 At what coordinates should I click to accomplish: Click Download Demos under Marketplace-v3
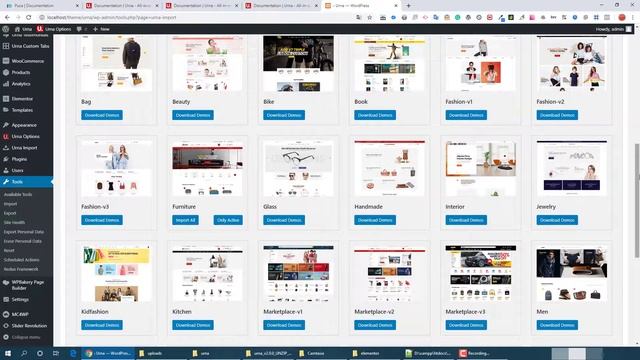[466, 325]
